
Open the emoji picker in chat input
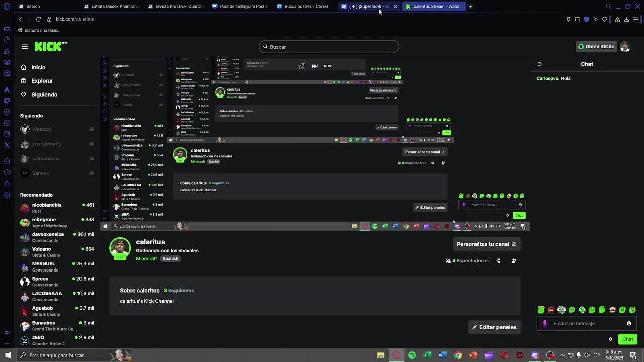[x=629, y=324]
